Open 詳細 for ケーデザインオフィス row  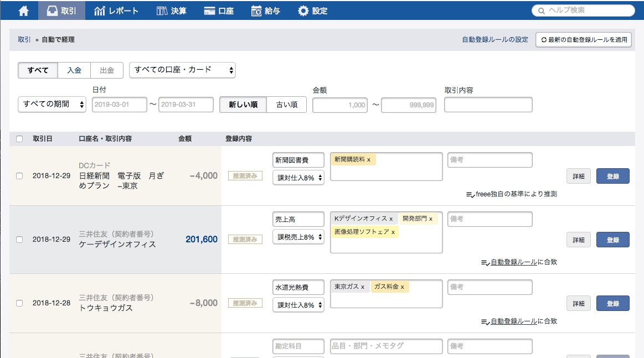click(579, 240)
